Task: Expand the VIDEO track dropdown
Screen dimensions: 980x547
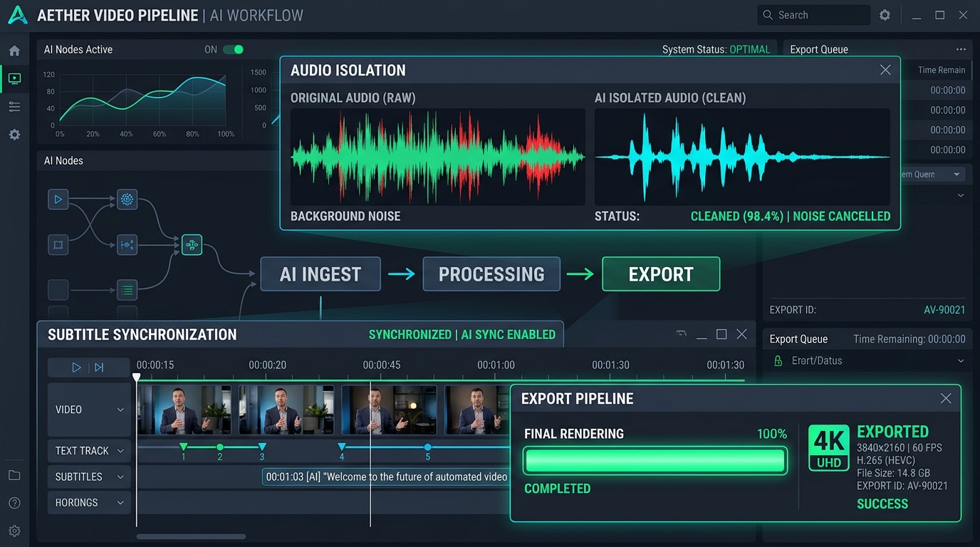Action: coord(120,410)
